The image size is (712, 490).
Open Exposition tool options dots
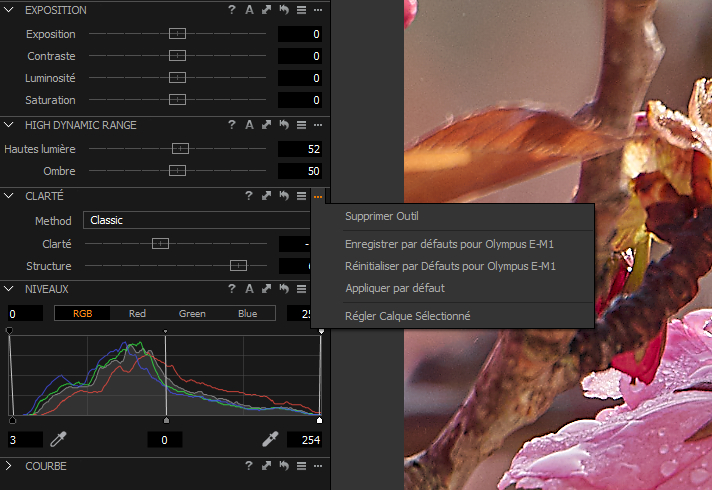pos(318,10)
